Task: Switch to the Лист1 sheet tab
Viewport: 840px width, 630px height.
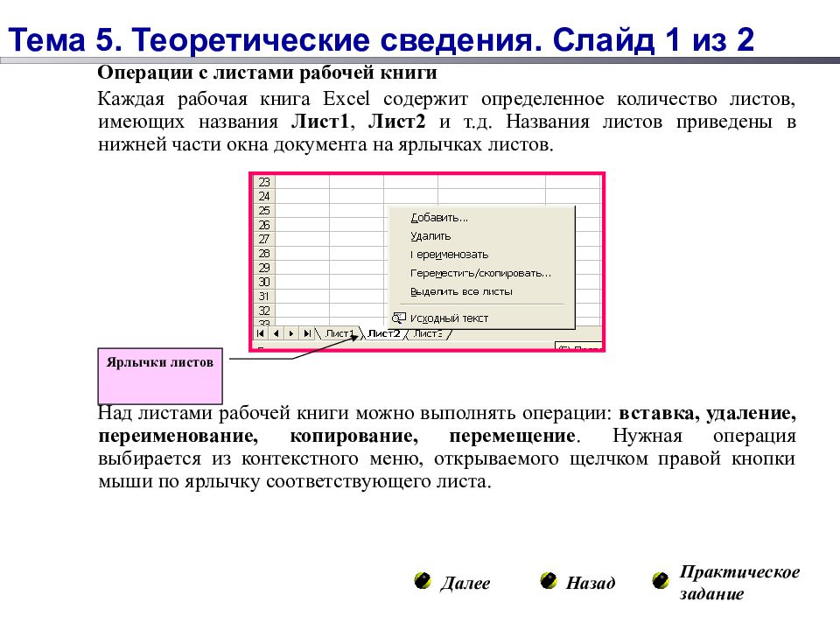Action: pos(339,333)
